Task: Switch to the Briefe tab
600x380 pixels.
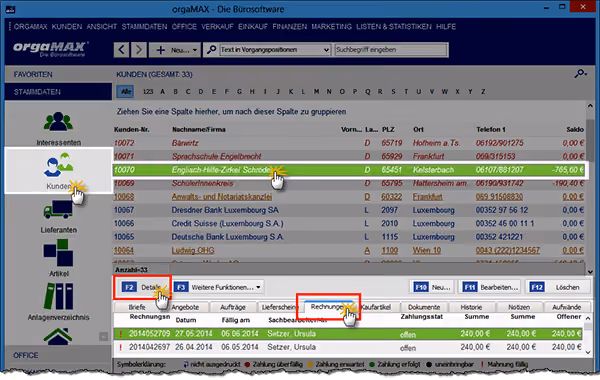Action: tap(137, 307)
